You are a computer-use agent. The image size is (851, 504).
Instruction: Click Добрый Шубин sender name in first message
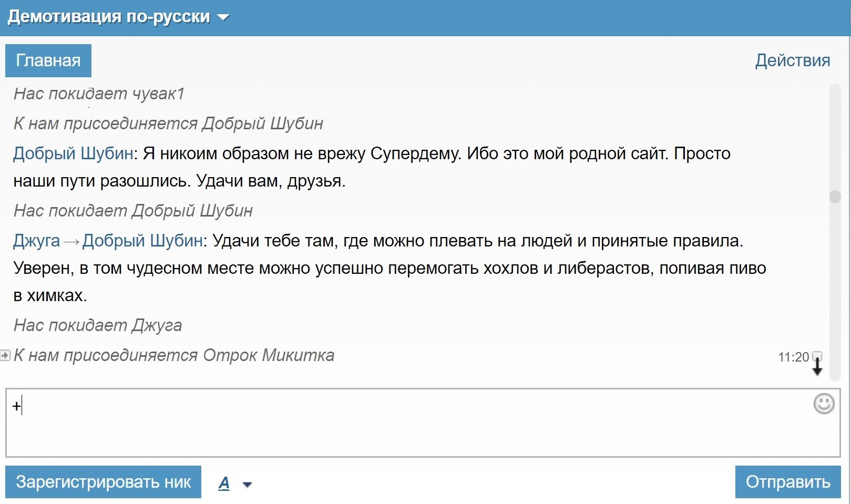click(73, 153)
